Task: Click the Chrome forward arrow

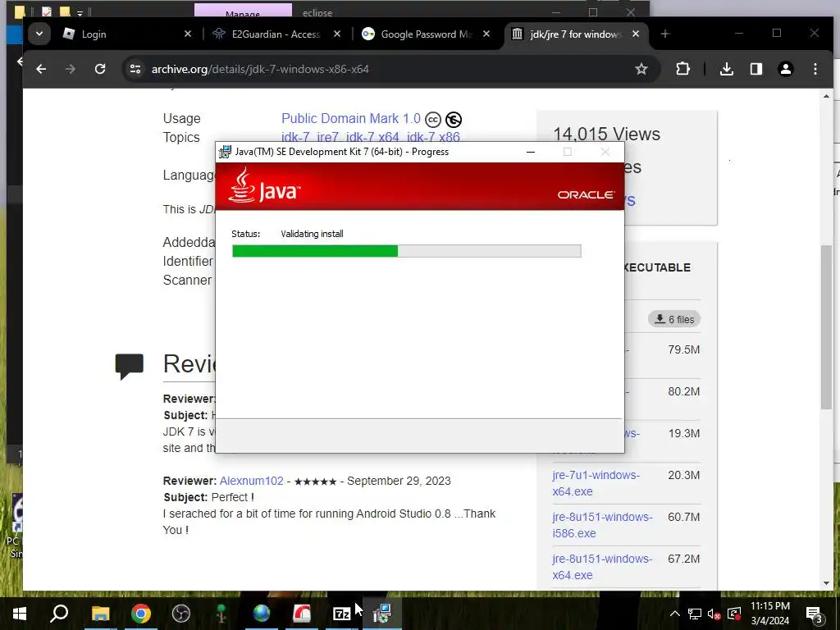Action: coord(71,69)
